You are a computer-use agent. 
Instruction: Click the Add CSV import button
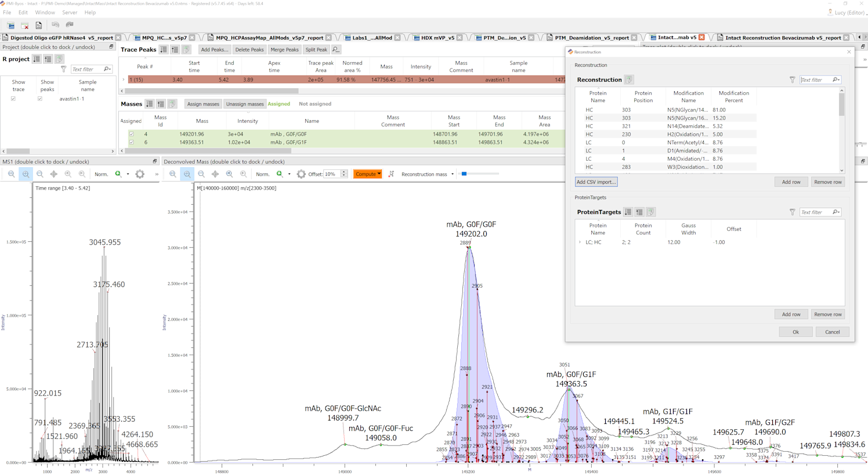tap(596, 182)
